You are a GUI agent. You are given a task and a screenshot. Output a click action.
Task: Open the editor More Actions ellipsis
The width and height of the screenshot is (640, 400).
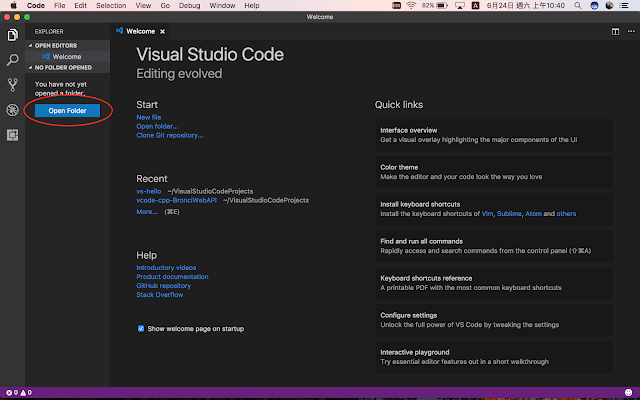[x=629, y=31]
